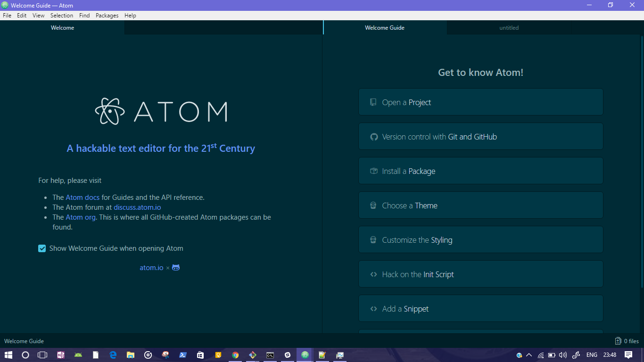Expand the Choose a Theme card

click(481, 206)
